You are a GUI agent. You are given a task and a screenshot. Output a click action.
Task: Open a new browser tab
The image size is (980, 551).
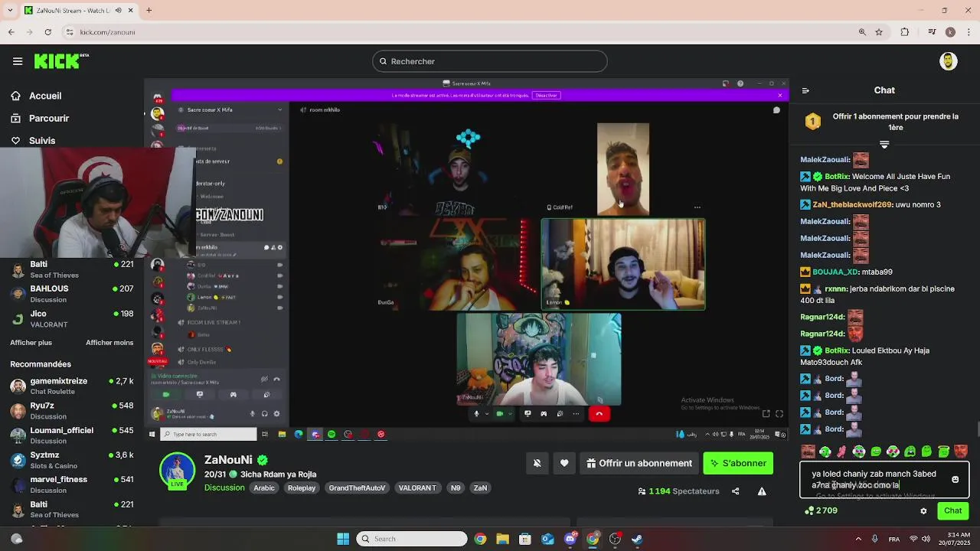point(149,10)
